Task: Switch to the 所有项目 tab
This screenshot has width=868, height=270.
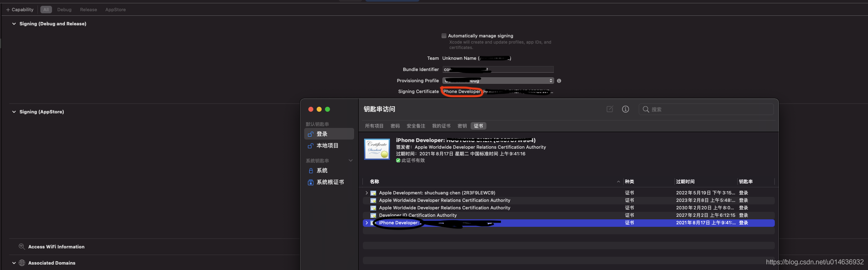Action: (374, 126)
